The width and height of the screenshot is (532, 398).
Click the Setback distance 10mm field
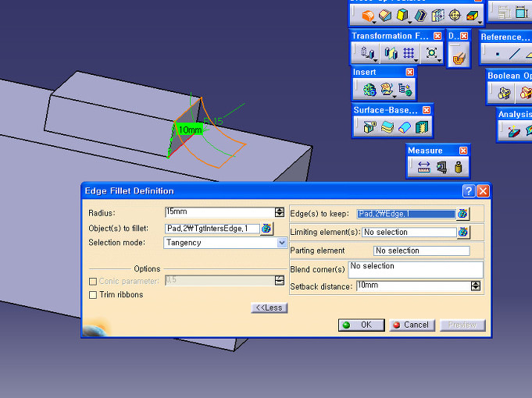413,286
